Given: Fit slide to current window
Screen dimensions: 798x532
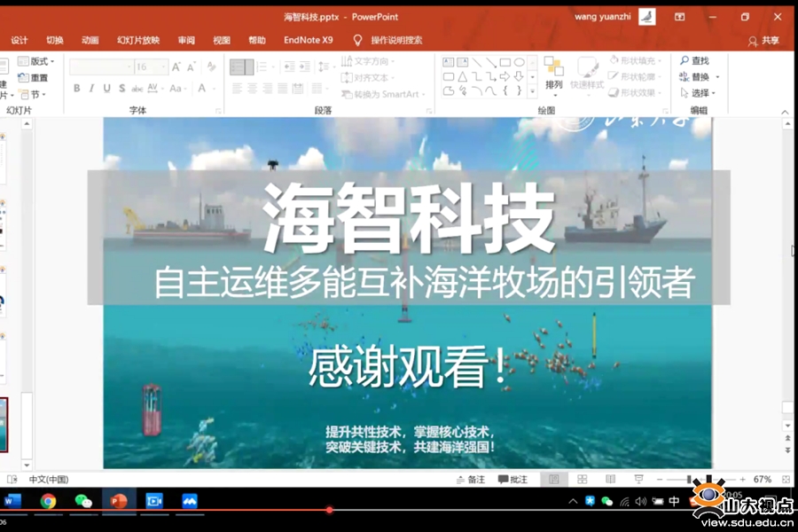Looking at the screenshot, I should click(x=786, y=479).
